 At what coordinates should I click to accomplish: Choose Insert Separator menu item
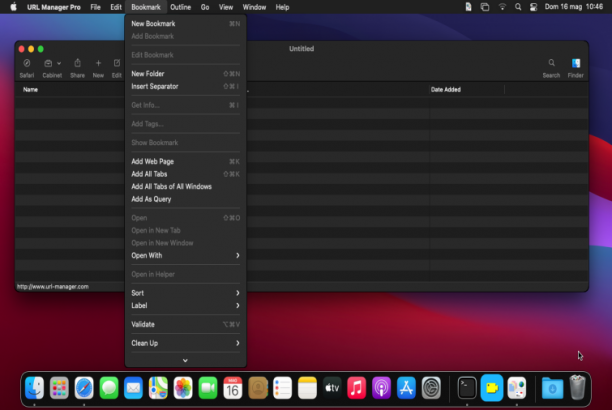[x=185, y=86]
